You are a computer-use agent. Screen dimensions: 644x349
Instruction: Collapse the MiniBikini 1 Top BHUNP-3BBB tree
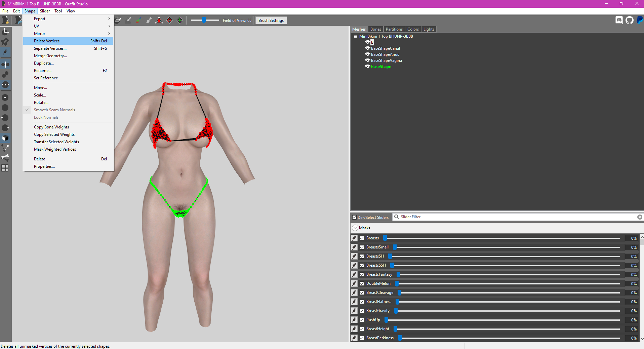coord(355,37)
